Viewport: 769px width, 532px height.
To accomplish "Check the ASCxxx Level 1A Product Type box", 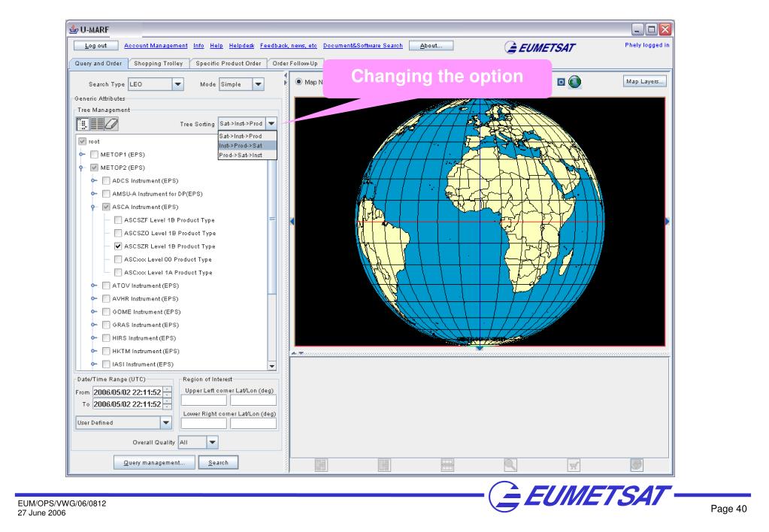I will pos(118,273).
